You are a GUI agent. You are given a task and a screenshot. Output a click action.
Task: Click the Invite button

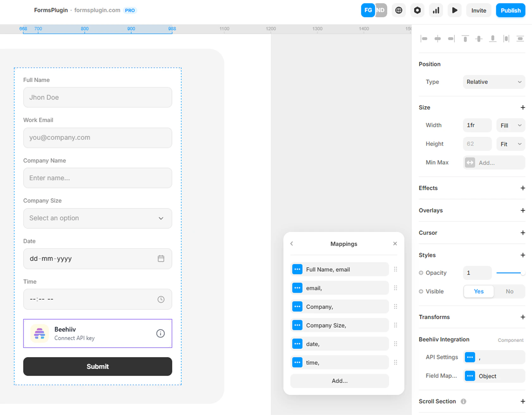(479, 10)
